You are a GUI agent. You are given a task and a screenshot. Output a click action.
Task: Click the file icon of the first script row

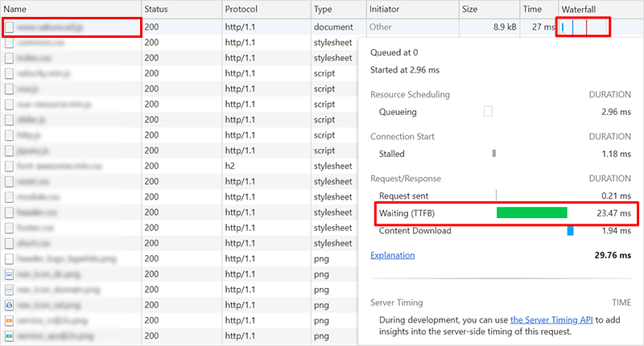pos(10,73)
